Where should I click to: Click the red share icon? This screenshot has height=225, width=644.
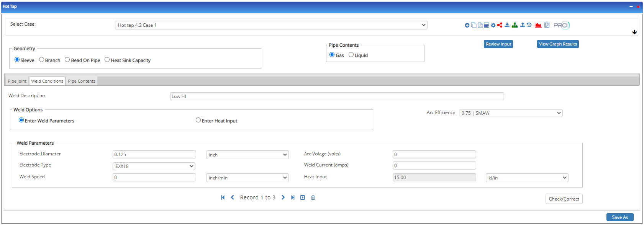[x=500, y=25]
